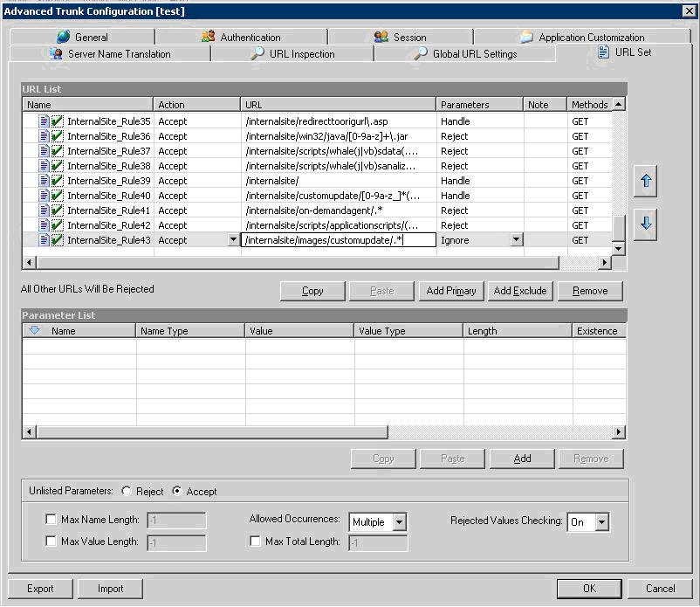Image resolution: width=700 pixels, height=607 pixels.
Task: Open the Action dropdown for InternalSite_Rule43
Action: click(x=233, y=240)
